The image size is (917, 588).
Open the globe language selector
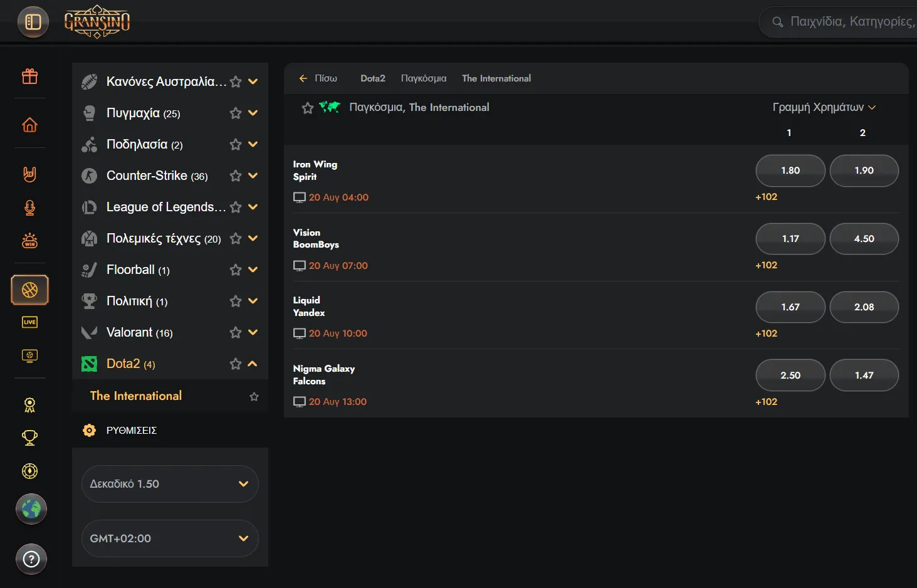pyautogui.click(x=31, y=509)
